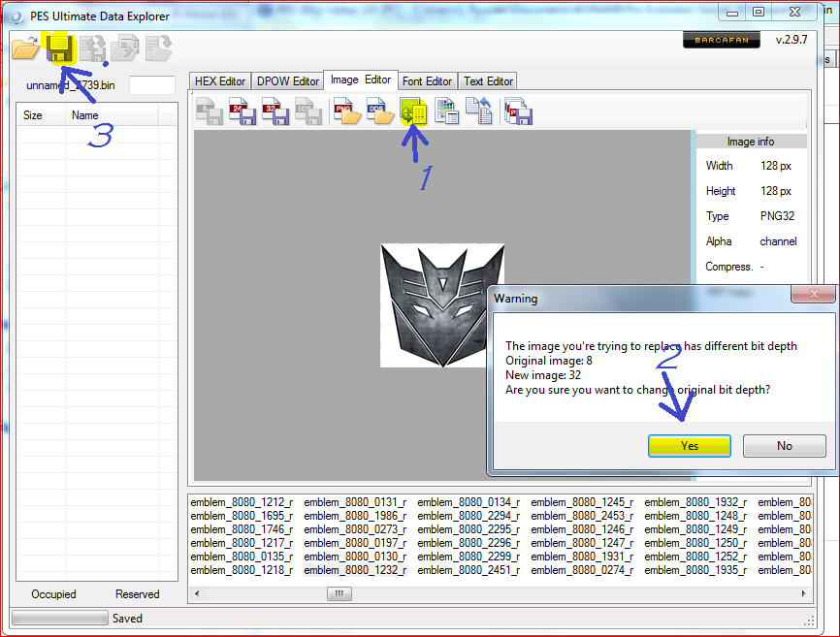Select the Image Editor tab
This screenshot has height=637, width=840.
pos(361,80)
